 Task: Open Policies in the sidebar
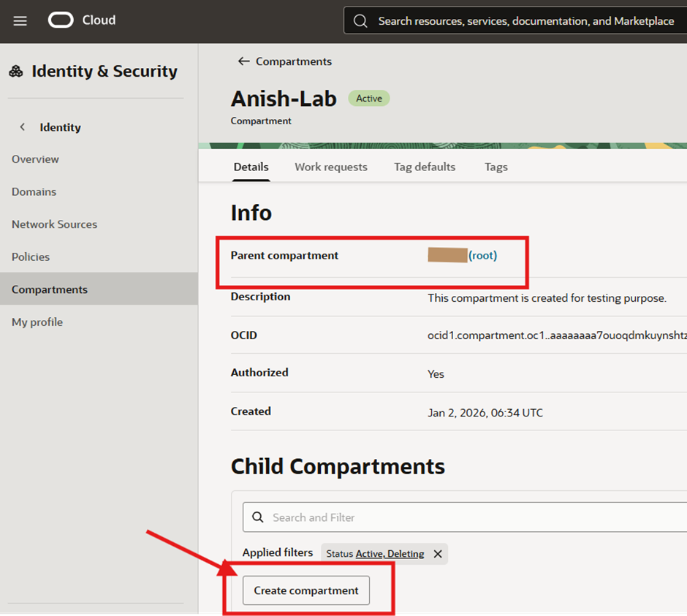31,257
